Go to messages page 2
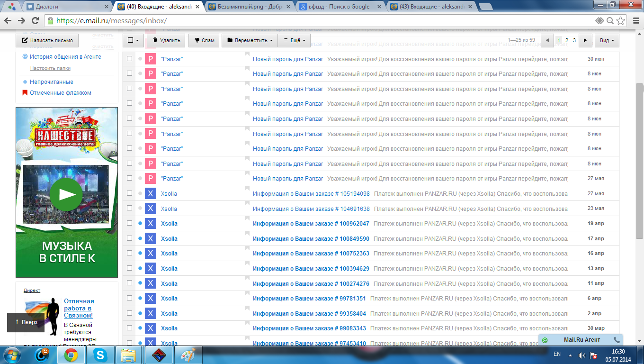The height and width of the screenshot is (364, 644). tap(567, 41)
